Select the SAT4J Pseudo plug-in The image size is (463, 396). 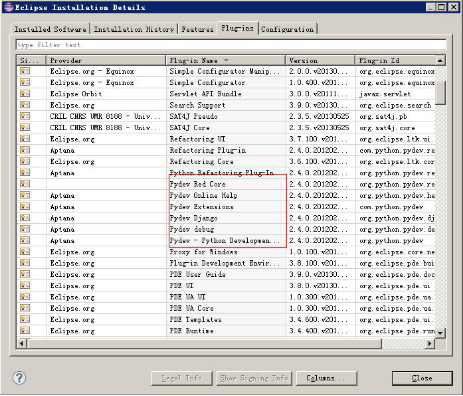click(x=193, y=116)
